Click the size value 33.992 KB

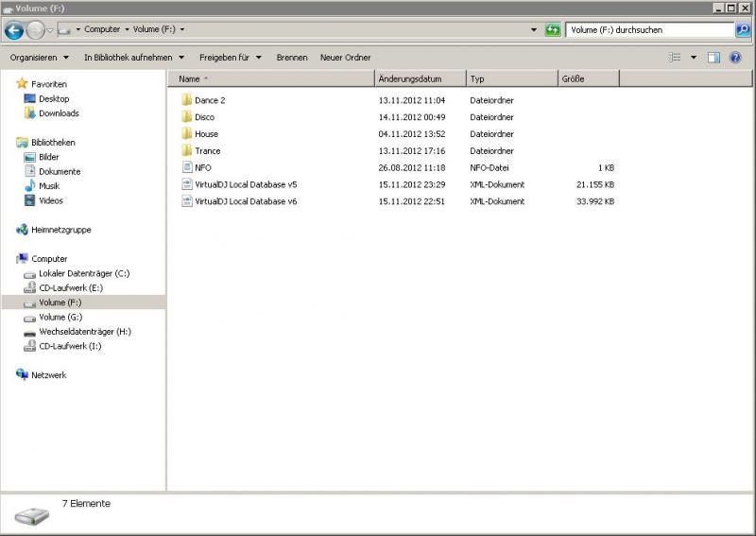tap(595, 201)
